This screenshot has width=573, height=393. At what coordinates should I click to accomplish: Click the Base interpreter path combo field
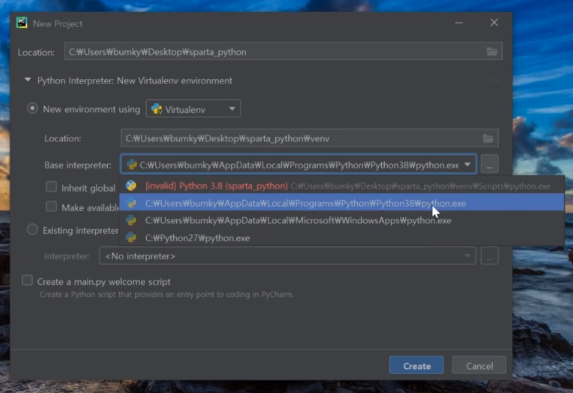[298, 165]
